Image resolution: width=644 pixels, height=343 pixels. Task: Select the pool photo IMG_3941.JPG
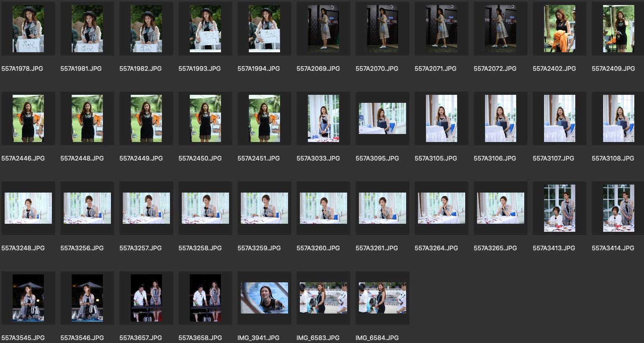[264, 298]
